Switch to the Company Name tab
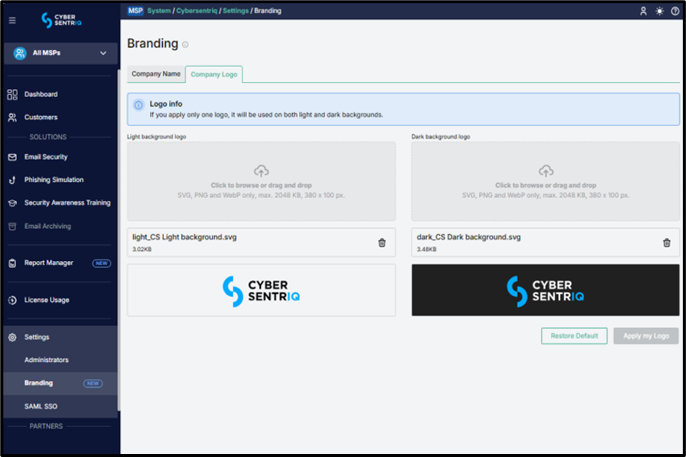Image resolution: width=686 pixels, height=457 pixels. click(x=156, y=74)
